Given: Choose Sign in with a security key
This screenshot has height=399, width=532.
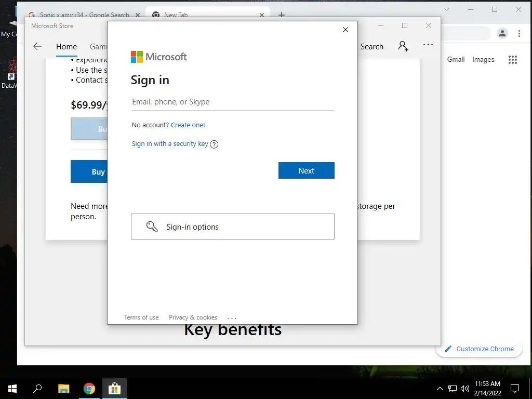Looking at the screenshot, I should tap(170, 144).
